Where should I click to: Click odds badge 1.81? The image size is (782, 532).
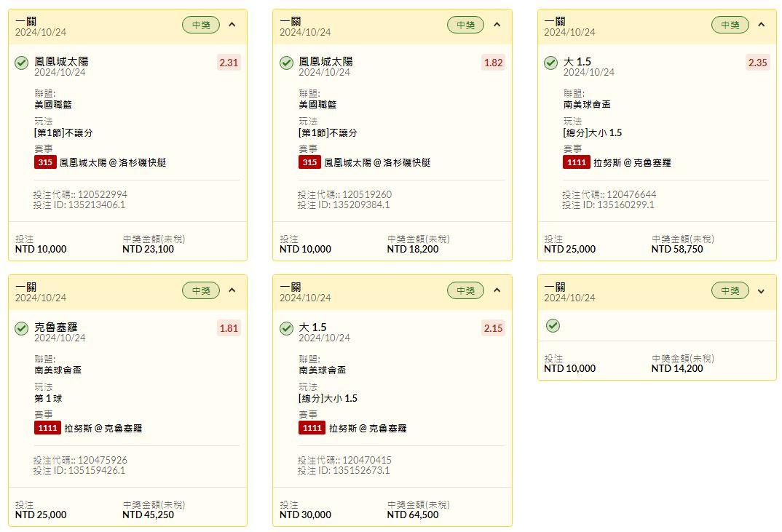tap(229, 328)
